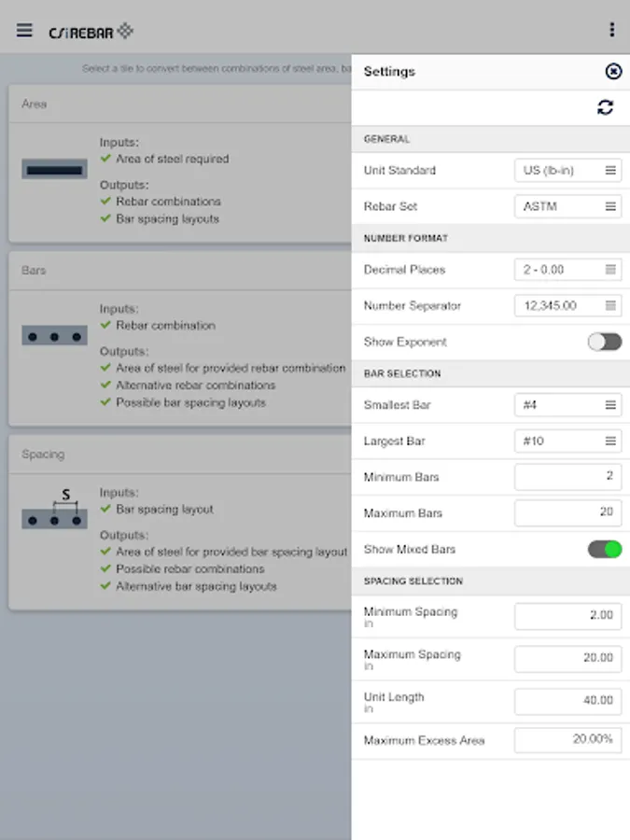Image resolution: width=630 pixels, height=840 pixels.
Task: Enable the Show Exponent switch
Action: (604, 342)
